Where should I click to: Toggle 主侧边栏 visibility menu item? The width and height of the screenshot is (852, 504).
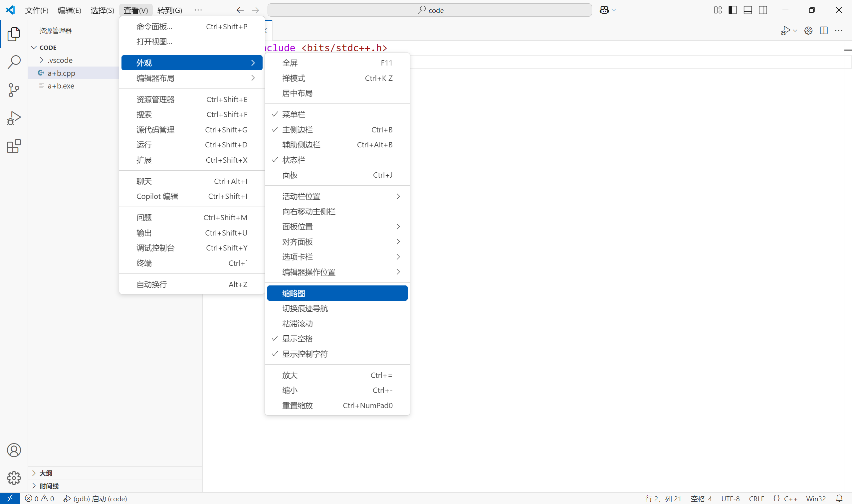tap(297, 130)
